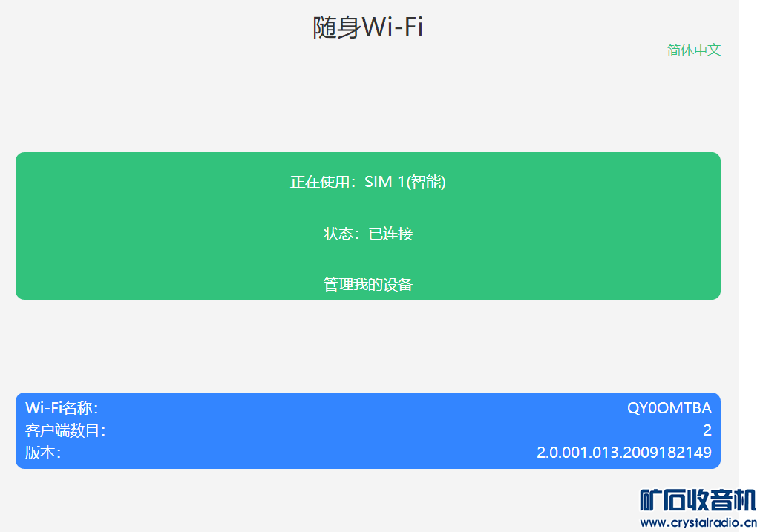Open the 管理我的设备 link
Screen dimensions: 763x532
(368, 284)
